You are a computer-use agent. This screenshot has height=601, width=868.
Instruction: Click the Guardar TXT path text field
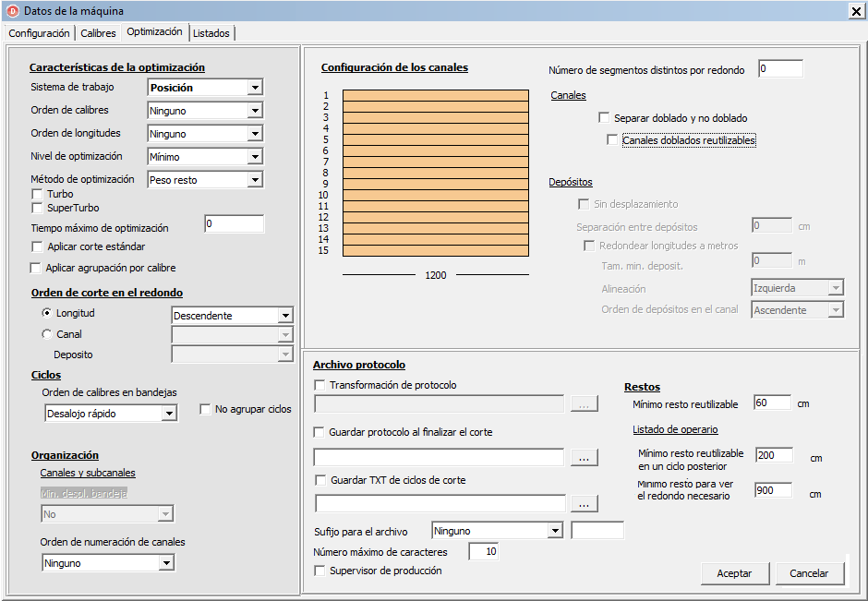click(440, 503)
